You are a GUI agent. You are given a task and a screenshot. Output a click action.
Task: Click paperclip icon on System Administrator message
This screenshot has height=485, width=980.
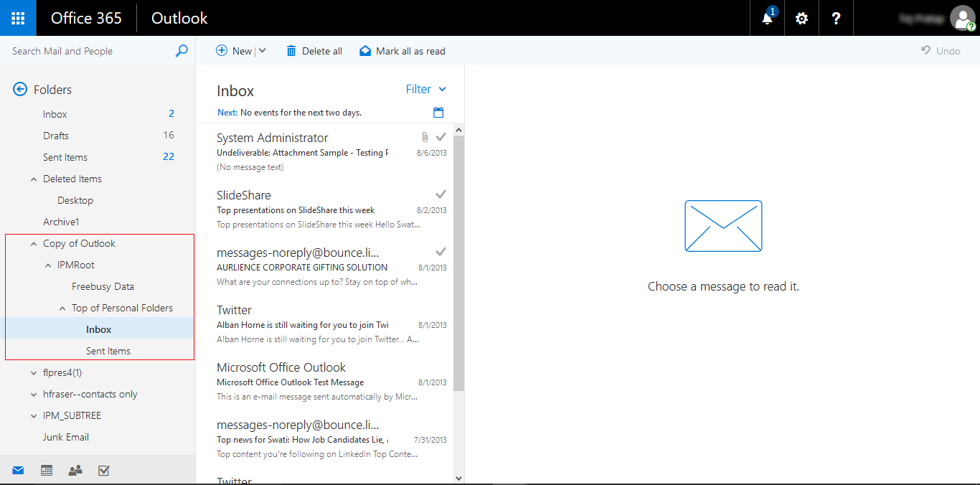[425, 136]
